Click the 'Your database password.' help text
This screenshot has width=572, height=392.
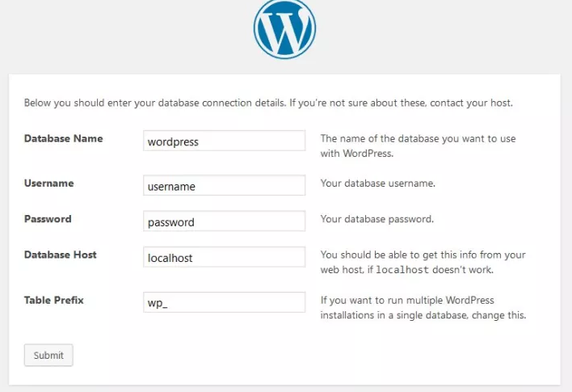click(377, 219)
